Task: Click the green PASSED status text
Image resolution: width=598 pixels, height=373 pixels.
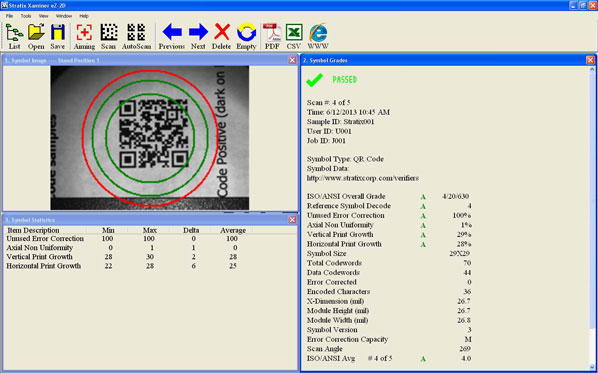Action: pos(344,80)
